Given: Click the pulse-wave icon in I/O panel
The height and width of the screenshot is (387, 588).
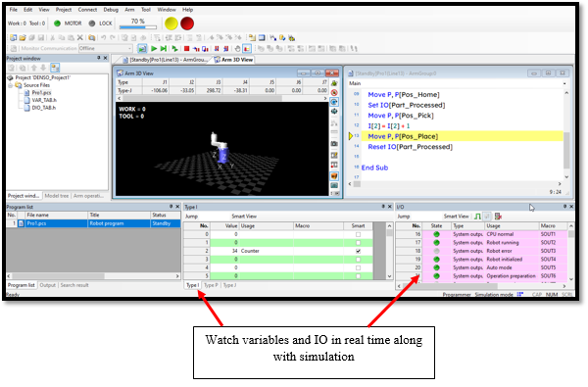Looking at the screenshot, I should tap(477, 217).
